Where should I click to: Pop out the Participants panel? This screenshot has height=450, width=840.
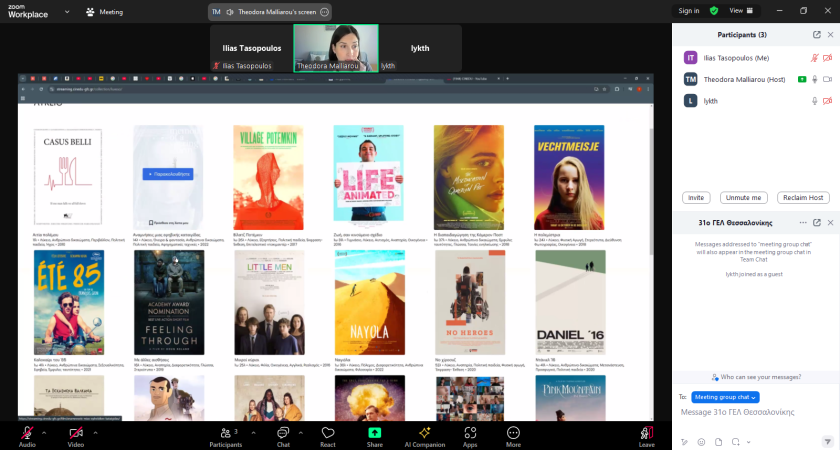[x=816, y=35]
